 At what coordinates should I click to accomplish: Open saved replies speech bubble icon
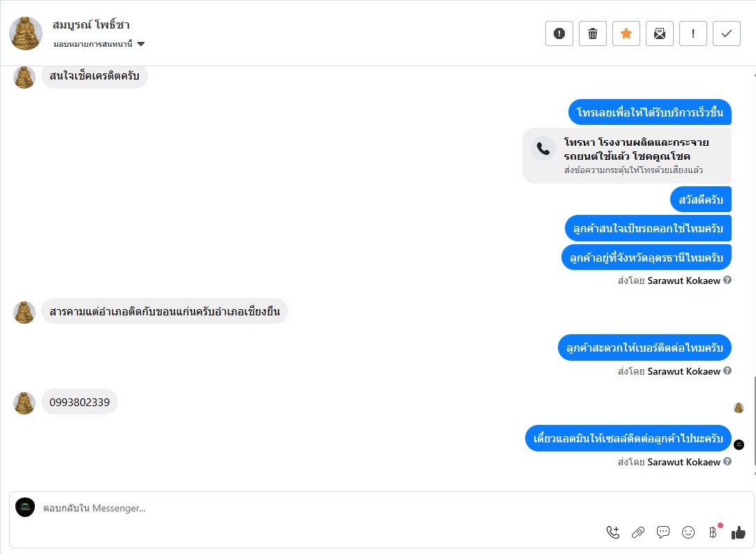click(x=663, y=532)
